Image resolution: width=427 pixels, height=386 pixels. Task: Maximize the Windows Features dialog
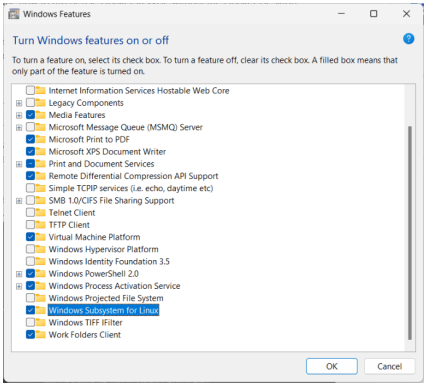(374, 14)
